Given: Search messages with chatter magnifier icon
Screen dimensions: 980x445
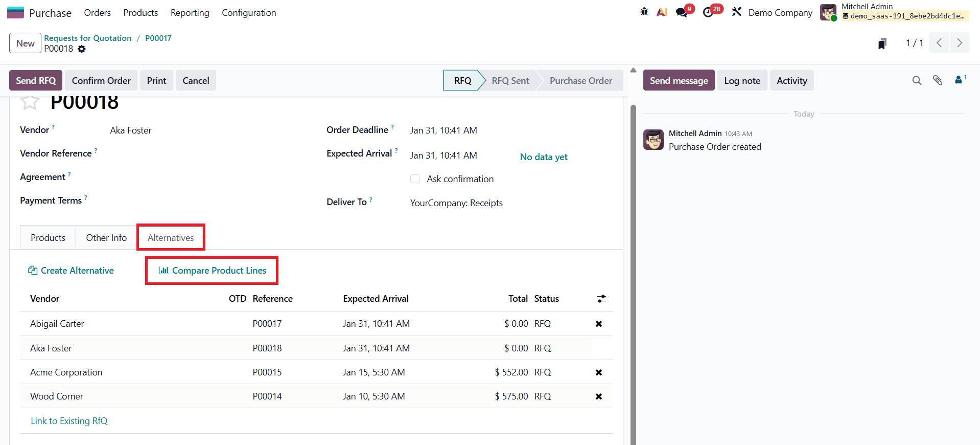Looking at the screenshot, I should (917, 80).
